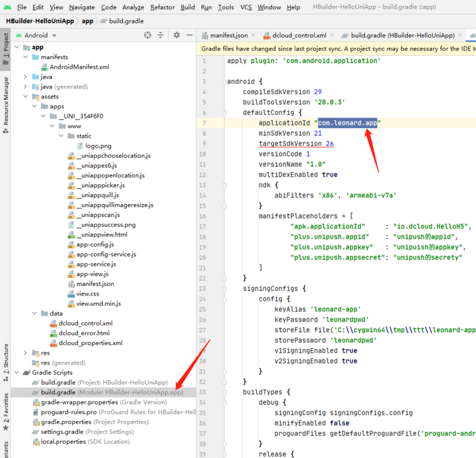The image size is (476, 458).
Task: Select app-config-service.js file
Action: (x=106, y=254)
